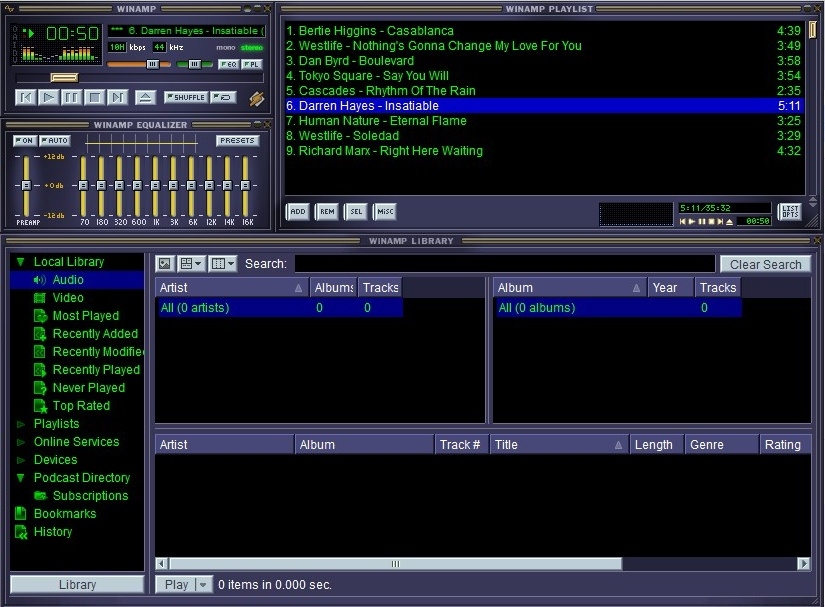The image size is (825, 607).
Task: Select the Audio library item
Action: tap(77, 280)
